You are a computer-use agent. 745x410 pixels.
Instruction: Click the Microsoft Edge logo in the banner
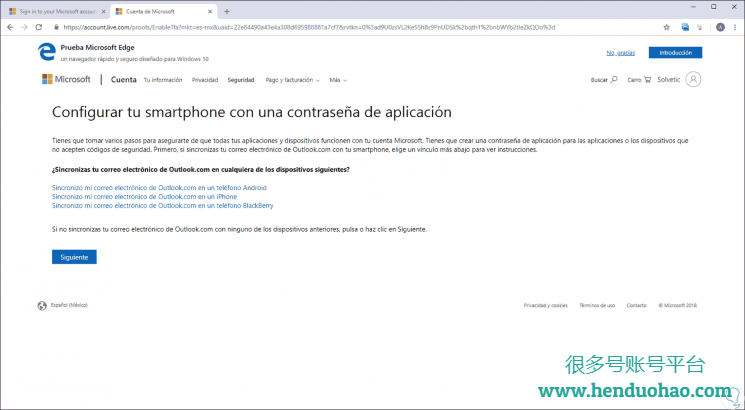pyautogui.click(x=47, y=52)
